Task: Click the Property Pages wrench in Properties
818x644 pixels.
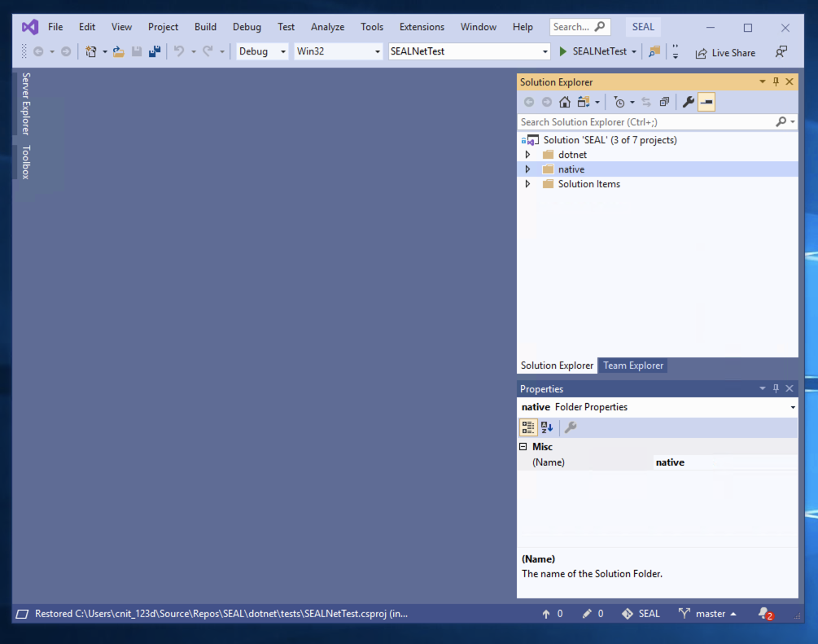Action: click(571, 427)
